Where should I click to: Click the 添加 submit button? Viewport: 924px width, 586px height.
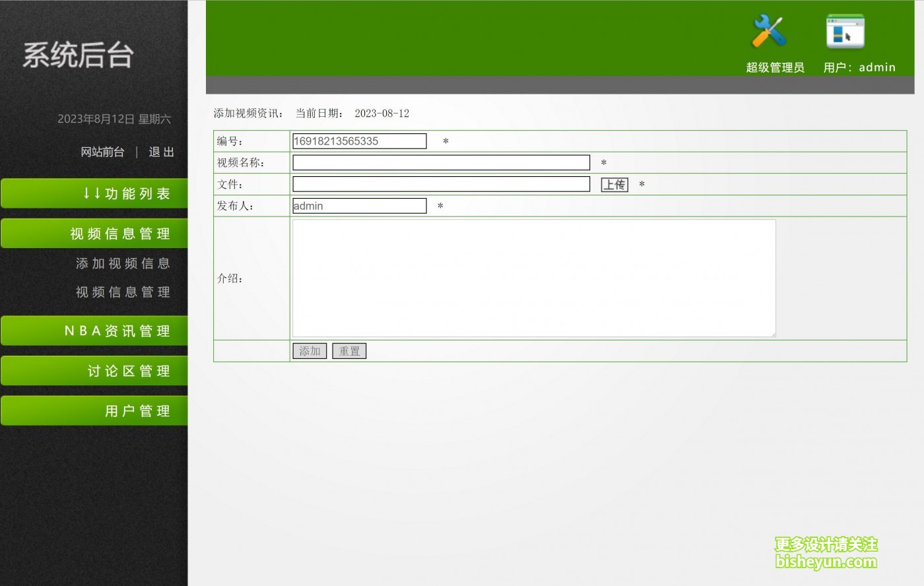(x=310, y=351)
